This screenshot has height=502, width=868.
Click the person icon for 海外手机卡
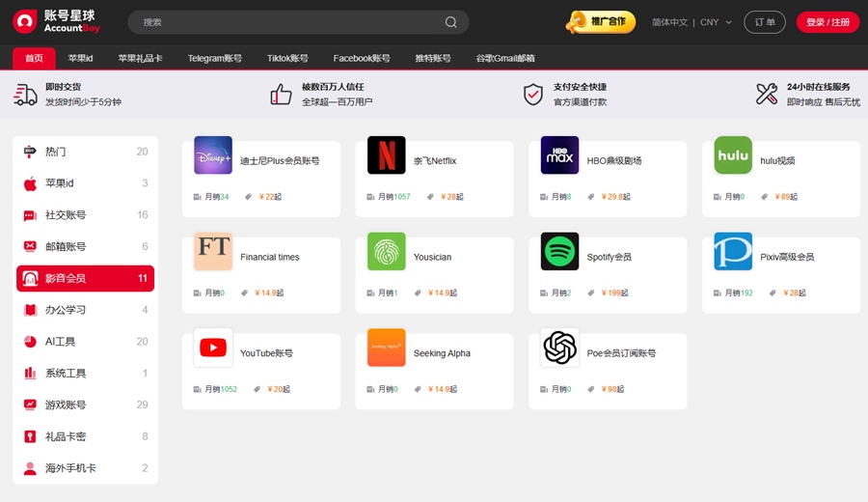click(30, 468)
